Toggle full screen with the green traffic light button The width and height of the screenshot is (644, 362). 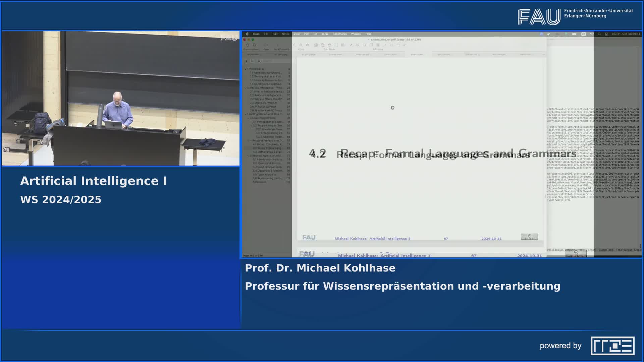click(x=253, y=39)
